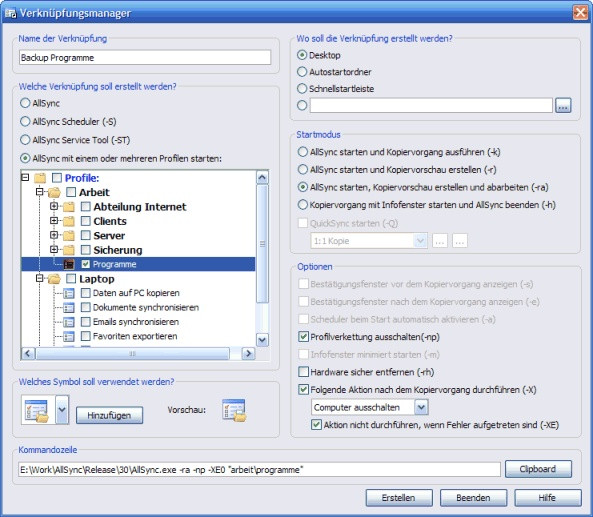Open Hilfe with its button
The height and width of the screenshot is (517, 593).
tap(548, 498)
